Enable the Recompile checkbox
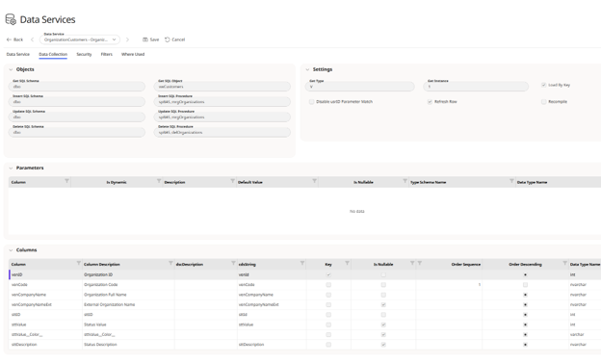Viewport: 601px width, 364px height. [543, 101]
